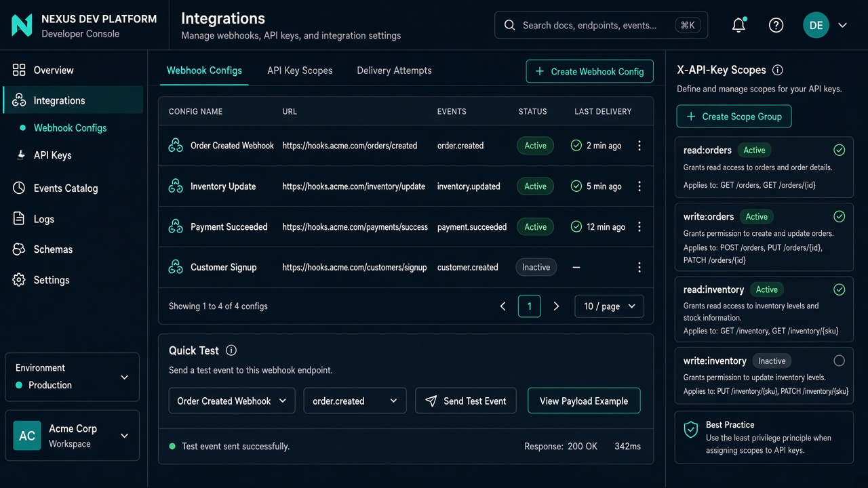This screenshot has height=488, width=868.
Task: Click View Payload Example button
Action: tap(584, 401)
